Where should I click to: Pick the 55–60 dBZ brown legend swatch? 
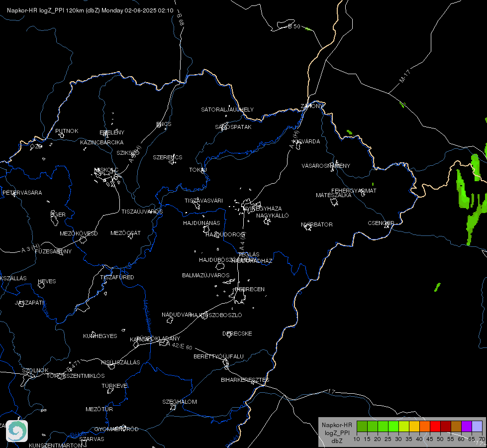coord(456,426)
